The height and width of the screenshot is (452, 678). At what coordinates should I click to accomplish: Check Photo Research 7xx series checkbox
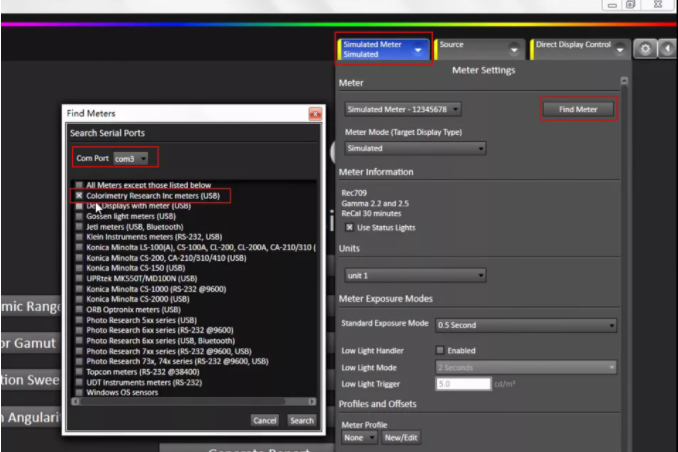[79, 351]
